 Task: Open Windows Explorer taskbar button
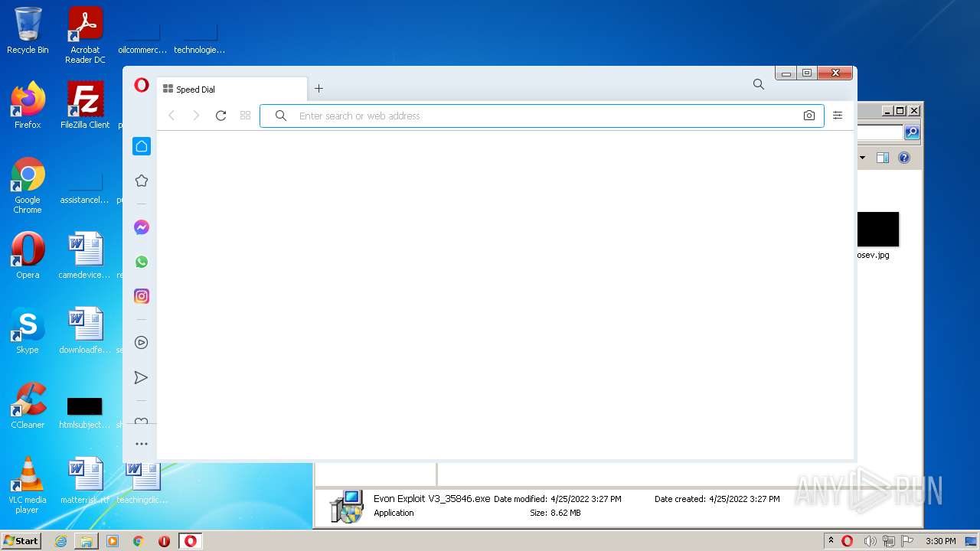87,541
